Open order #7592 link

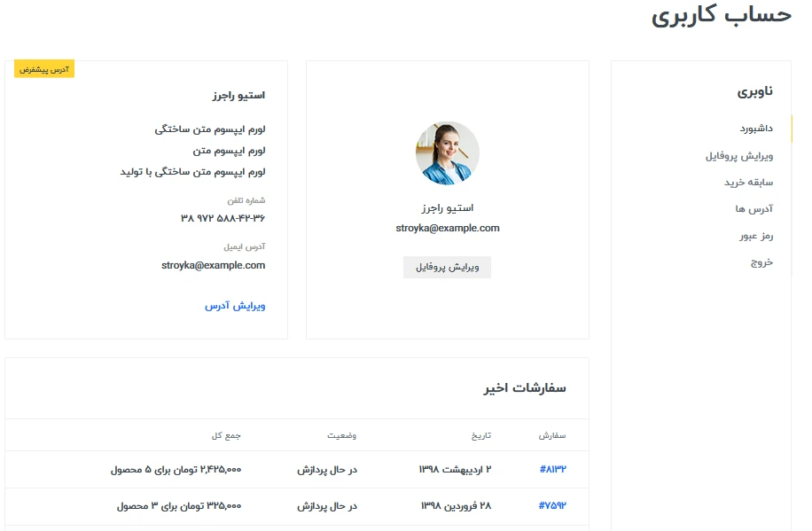[552, 505]
